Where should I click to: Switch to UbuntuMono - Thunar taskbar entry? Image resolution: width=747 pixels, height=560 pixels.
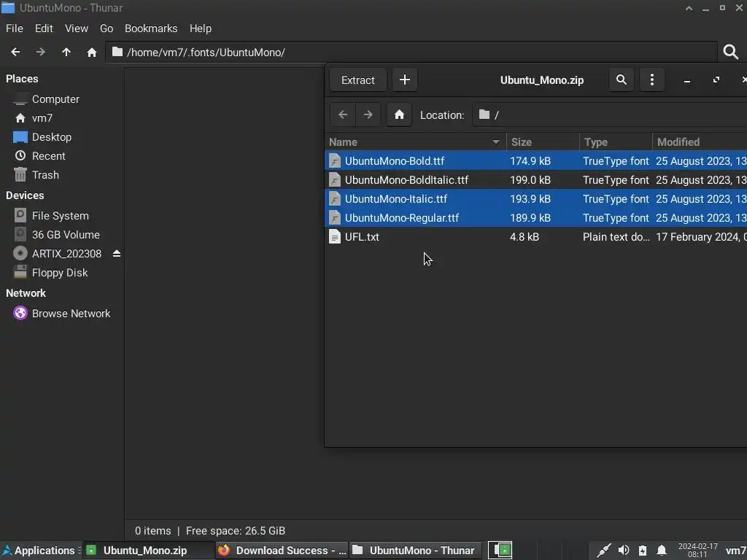[x=414, y=551]
